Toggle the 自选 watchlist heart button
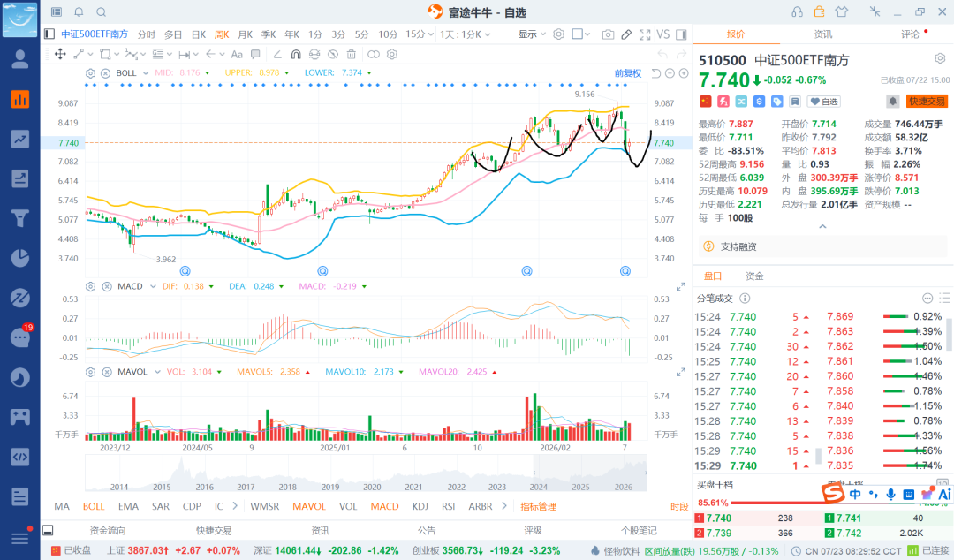The image size is (954, 560). [x=824, y=102]
